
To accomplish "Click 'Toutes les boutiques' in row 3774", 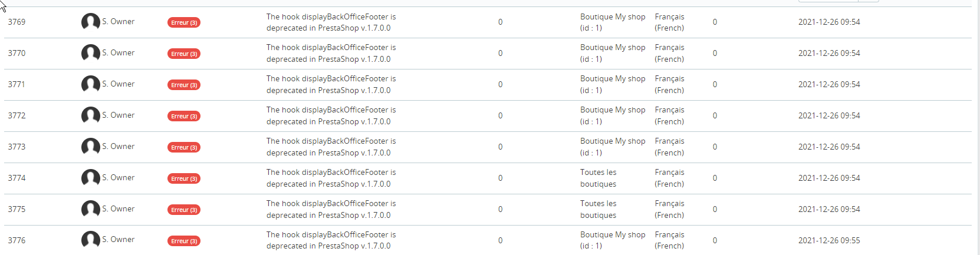I will (598, 178).
